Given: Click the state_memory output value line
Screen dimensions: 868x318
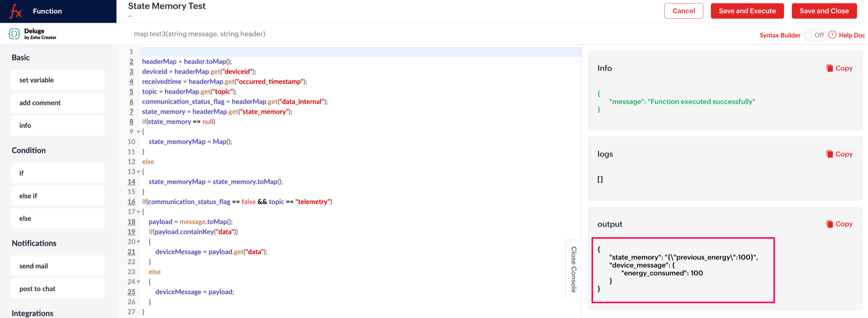Looking at the screenshot, I should coord(684,257).
